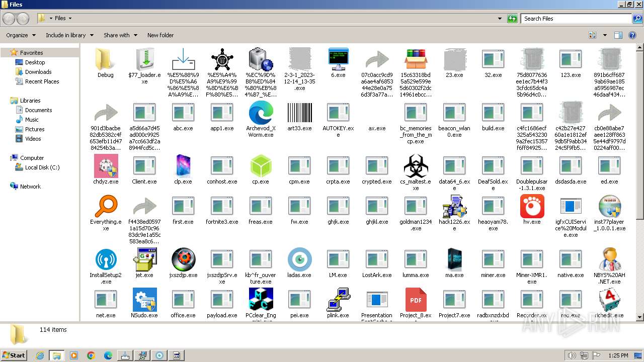The image size is (644, 362).
Task: Select the Archevod_XWorm.exe Edge icon
Action: [261, 113]
